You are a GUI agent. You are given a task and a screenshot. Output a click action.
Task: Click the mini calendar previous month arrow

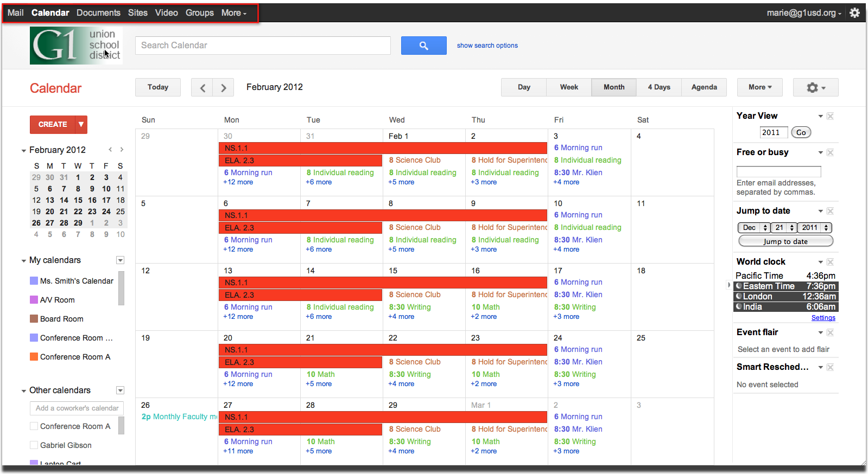pos(110,150)
